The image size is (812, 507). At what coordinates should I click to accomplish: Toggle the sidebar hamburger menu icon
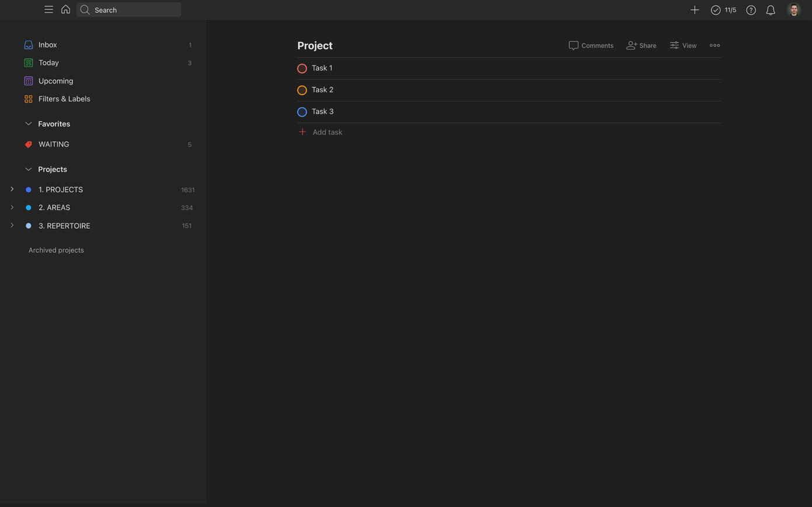point(48,10)
